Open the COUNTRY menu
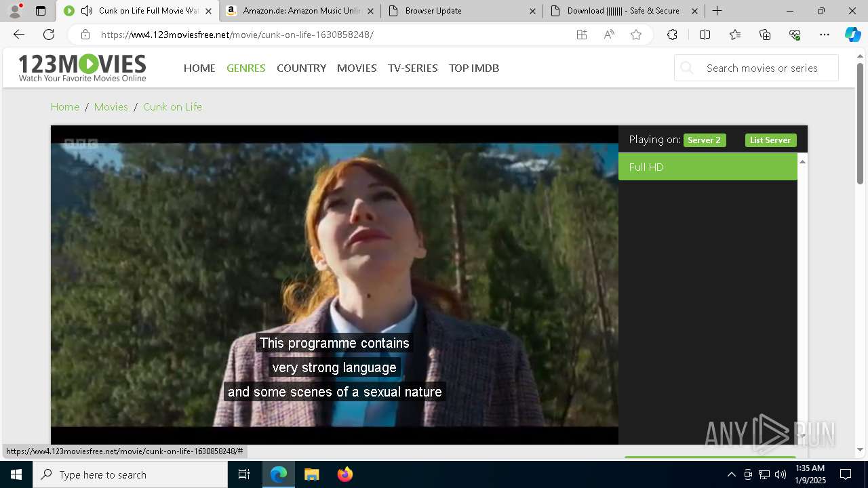Screen dimensions: 868x488 (301, 68)
